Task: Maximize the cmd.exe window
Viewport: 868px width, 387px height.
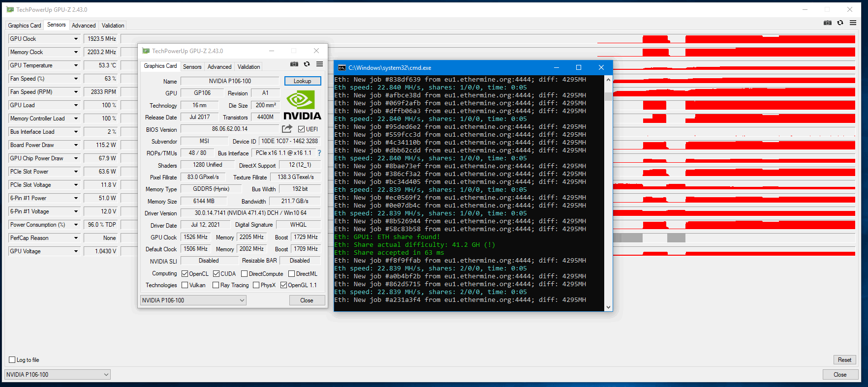Action: click(579, 68)
